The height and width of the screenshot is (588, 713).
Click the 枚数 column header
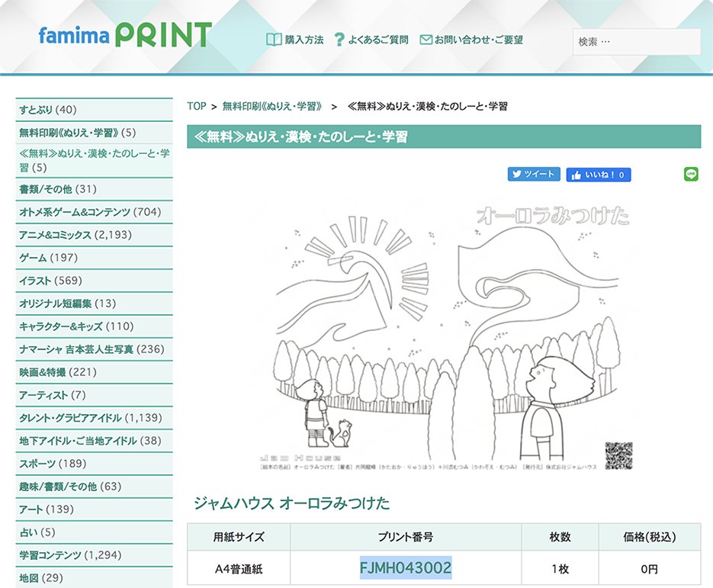coord(560,537)
